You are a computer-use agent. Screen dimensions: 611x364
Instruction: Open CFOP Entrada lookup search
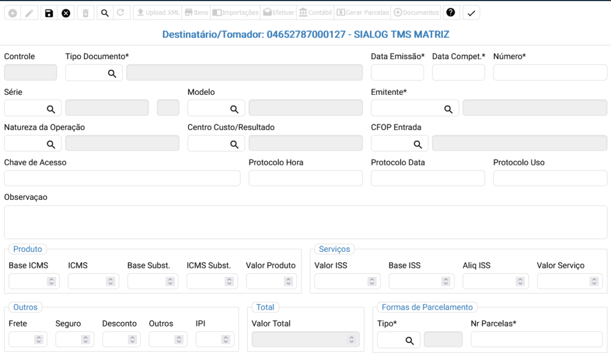418,144
